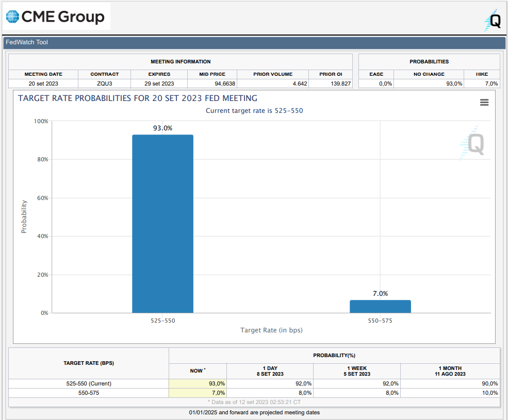The image size is (508, 420).
Task: Click prior OI value 139.827
Action: 331,83
